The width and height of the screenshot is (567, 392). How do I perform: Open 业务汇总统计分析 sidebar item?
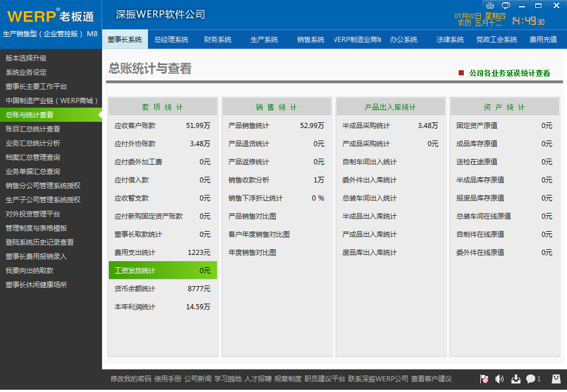pos(51,143)
